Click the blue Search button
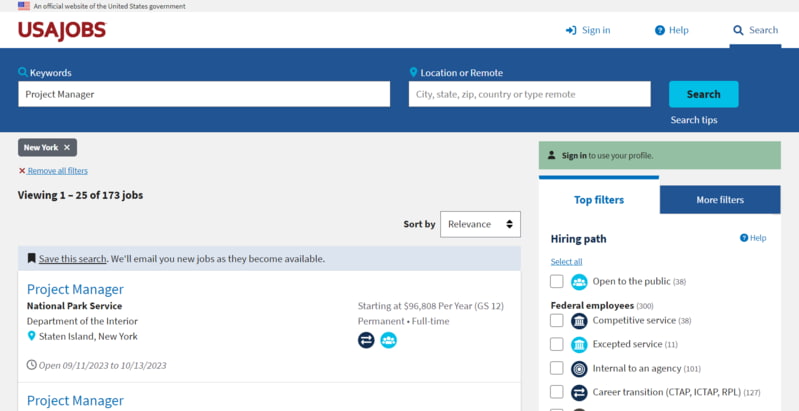This screenshot has height=411, width=799. pos(704,94)
